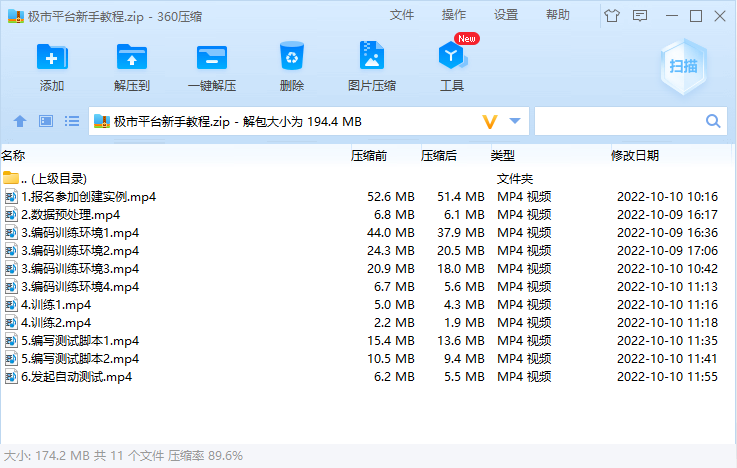Click the search input field
This screenshot has height=468, width=737.
pyautogui.click(x=620, y=121)
